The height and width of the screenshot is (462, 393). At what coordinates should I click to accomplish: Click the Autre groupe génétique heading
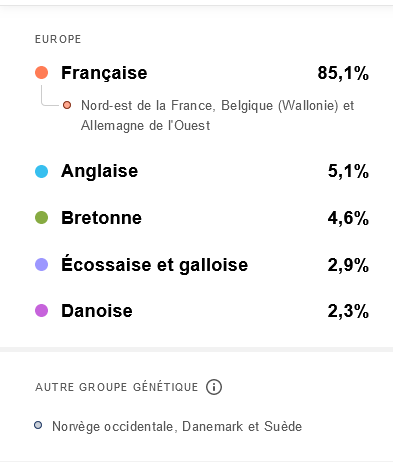tap(117, 387)
